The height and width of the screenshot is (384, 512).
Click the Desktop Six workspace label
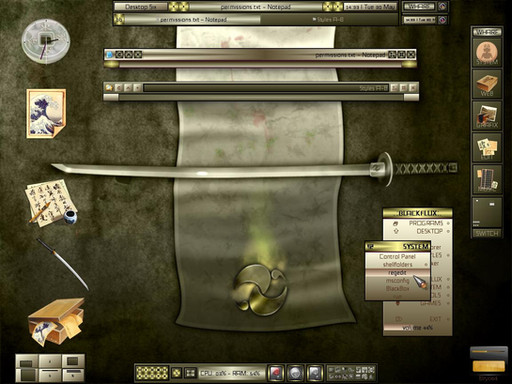point(140,7)
